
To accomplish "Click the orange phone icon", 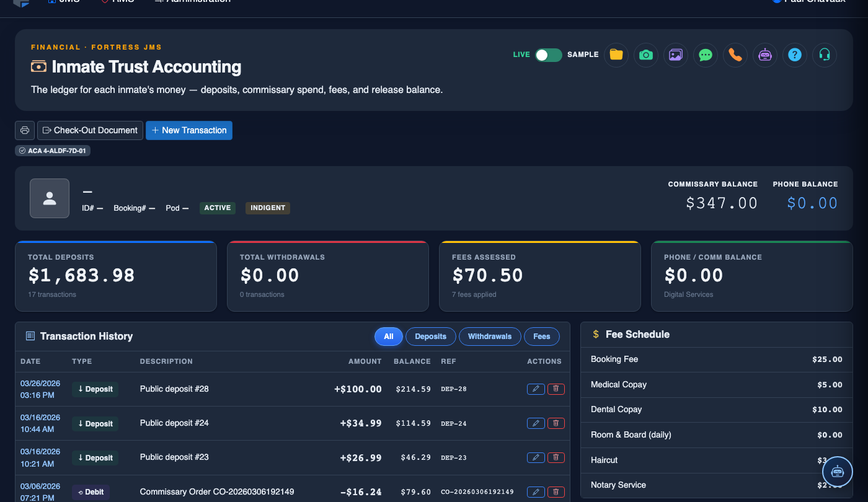I will pyautogui.click(x=735, y=55).
